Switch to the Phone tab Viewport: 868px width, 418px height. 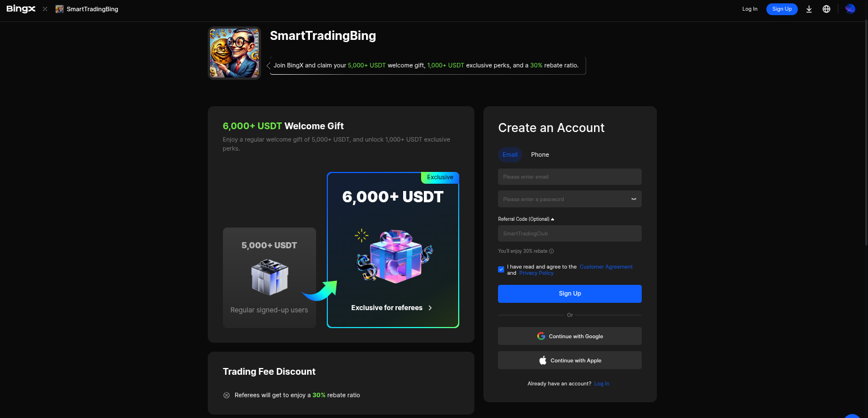pyautogui.click(x=540, y=155)
